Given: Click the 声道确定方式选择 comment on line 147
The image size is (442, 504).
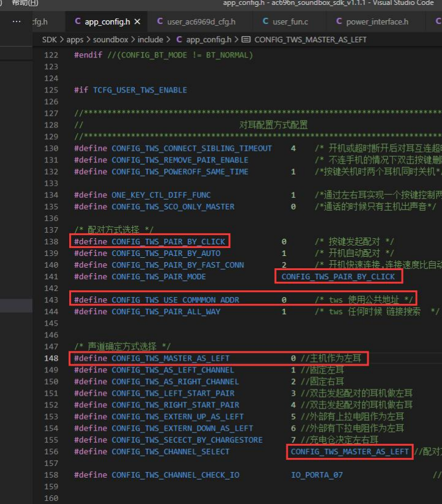Looking at the screenshot, I should click(122, 347).
